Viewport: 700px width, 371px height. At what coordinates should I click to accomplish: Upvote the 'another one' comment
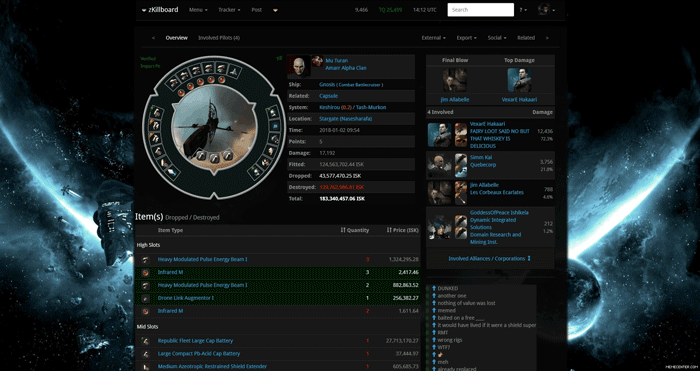point(433,296)
